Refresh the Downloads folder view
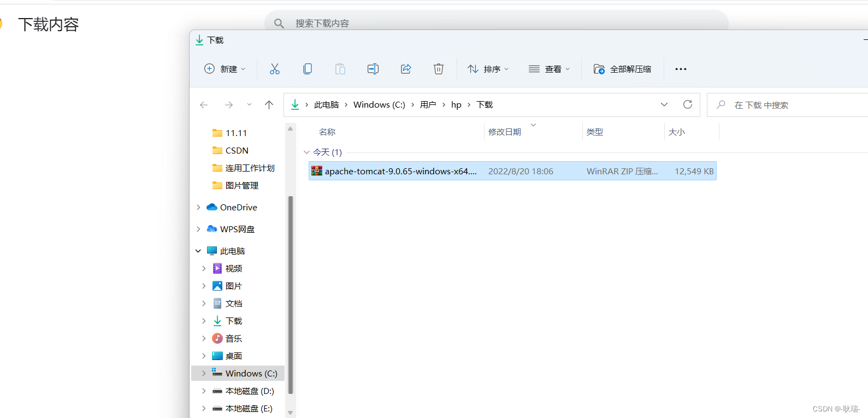The height and width of the screenshot is (418, 868). point(688,104)
